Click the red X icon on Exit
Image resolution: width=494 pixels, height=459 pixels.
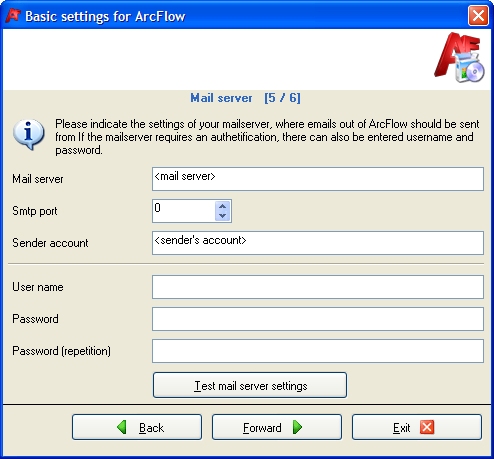427,427
